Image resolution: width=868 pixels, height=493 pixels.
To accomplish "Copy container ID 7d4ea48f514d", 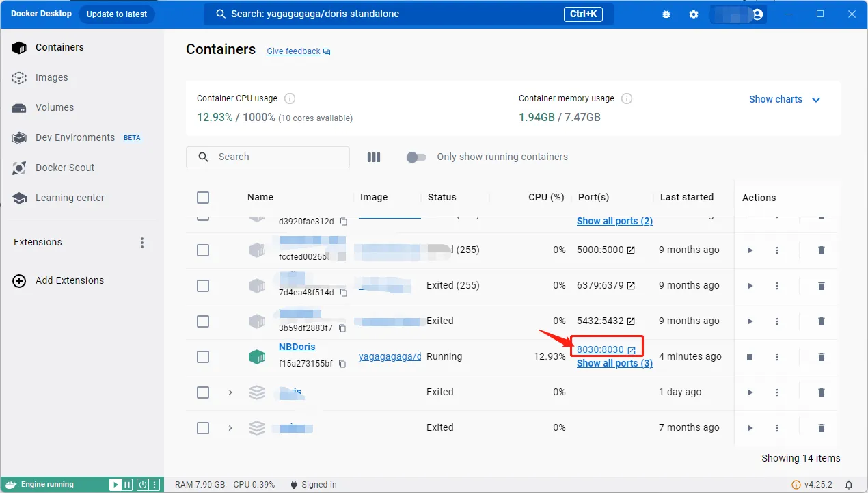I will point(344,293).
